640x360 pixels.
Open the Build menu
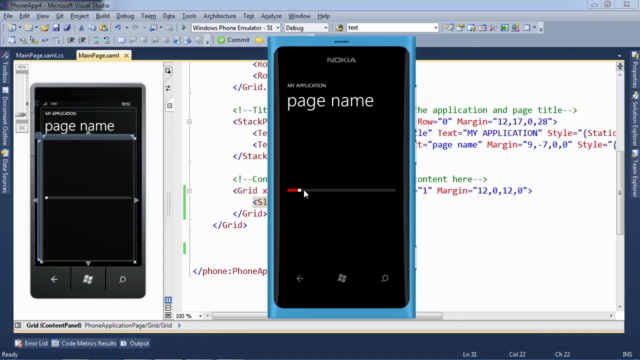tap(102, 16)
